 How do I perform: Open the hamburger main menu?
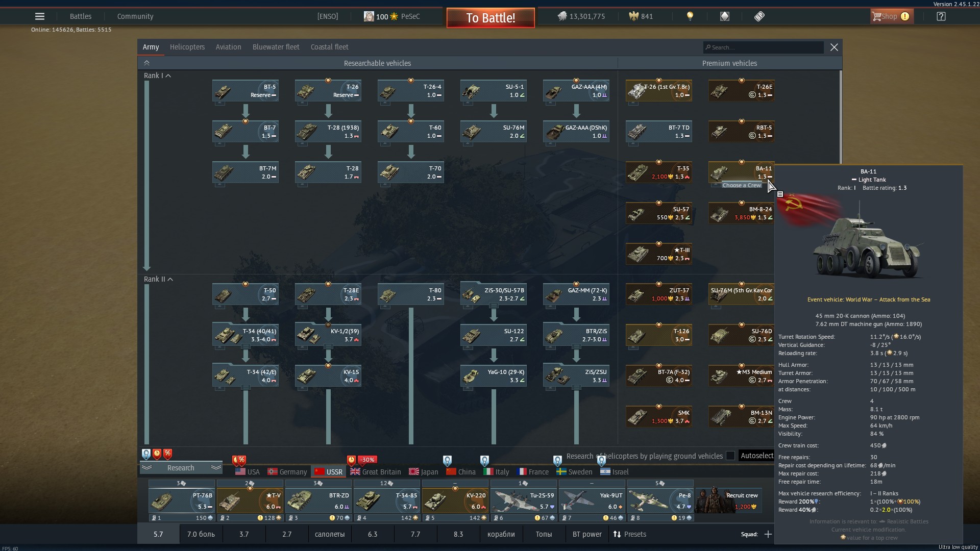[x=39, y=16]
